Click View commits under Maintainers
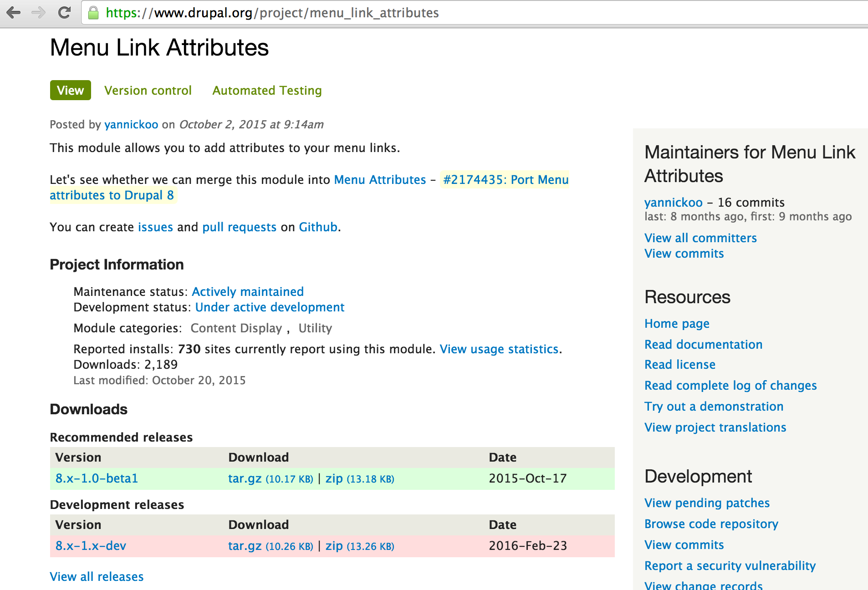Screen dimensions: 868x590 coord(684,253)
